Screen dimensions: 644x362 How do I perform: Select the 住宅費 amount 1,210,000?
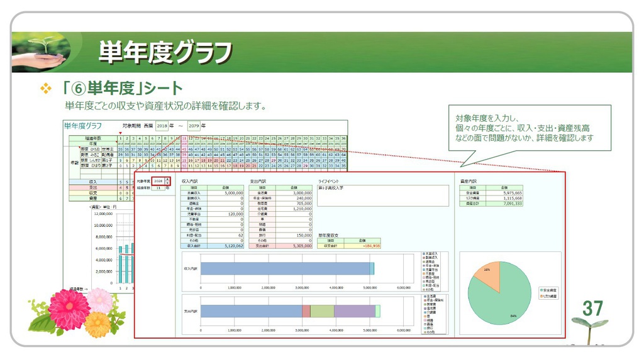[x=294, y=209]
